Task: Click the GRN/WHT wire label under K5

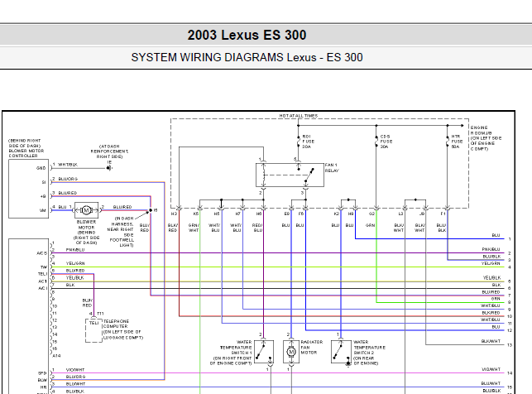Action: click(194, 228)
